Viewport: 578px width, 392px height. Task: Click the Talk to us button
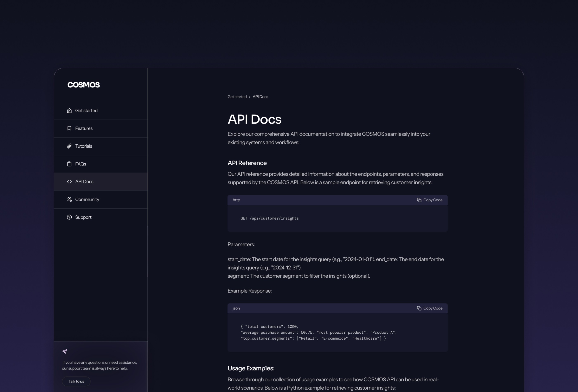pos(76,381)
